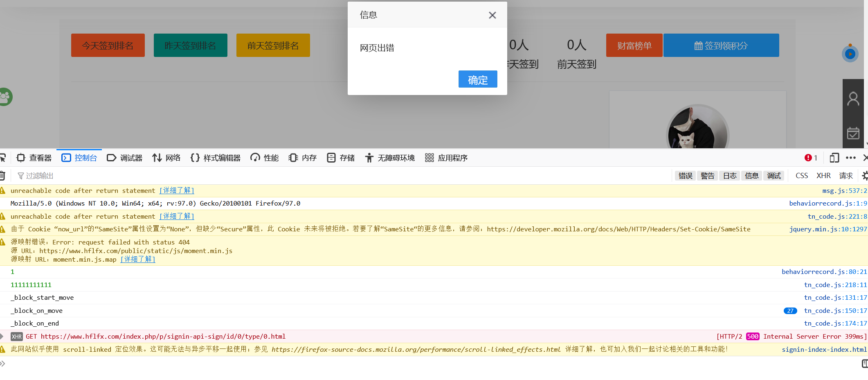
Task: Switch to the 网络 network tab
Action: click(x=166, y=158)
